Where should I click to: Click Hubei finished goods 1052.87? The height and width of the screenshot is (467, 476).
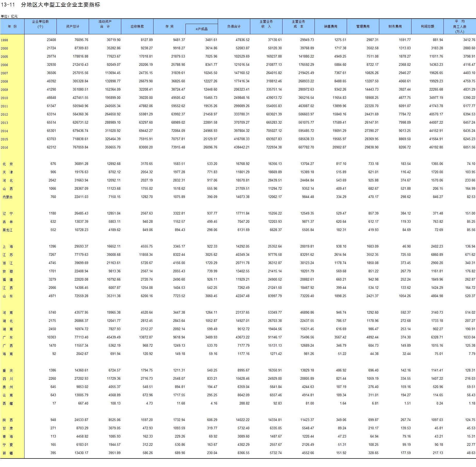pos(211,321)
